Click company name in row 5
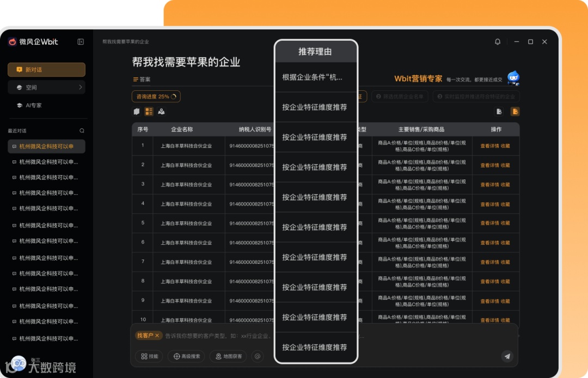588x378 pixels. (x=186, y=224)
